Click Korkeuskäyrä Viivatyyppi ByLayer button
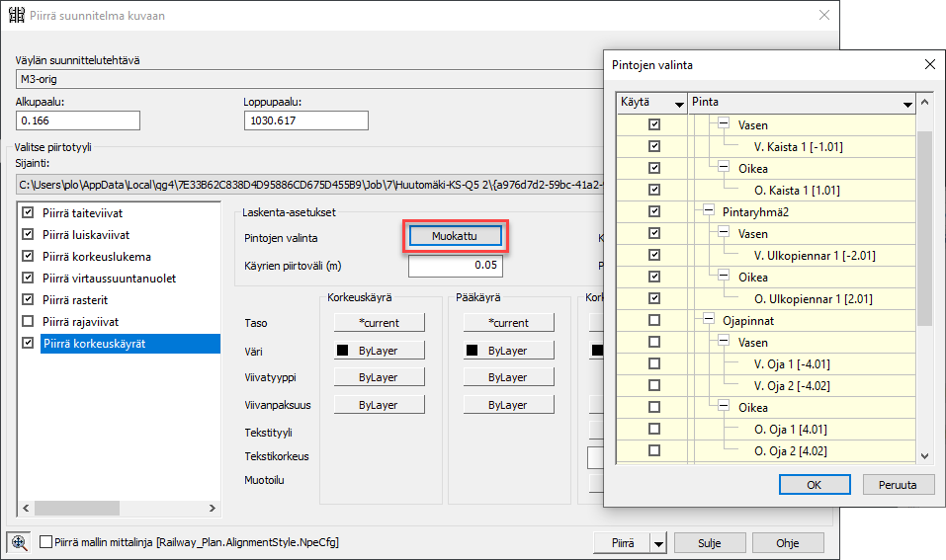The image size is (946, 560). point(380,377)
